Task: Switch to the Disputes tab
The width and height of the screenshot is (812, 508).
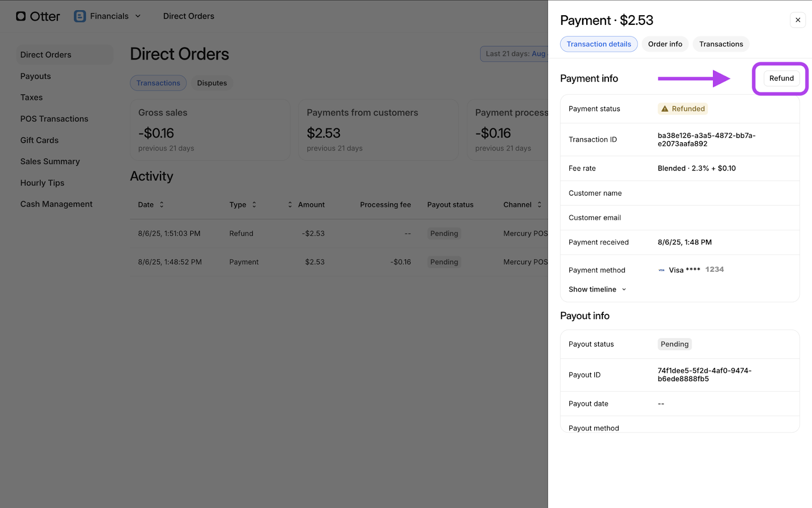Action: [212, 83]
